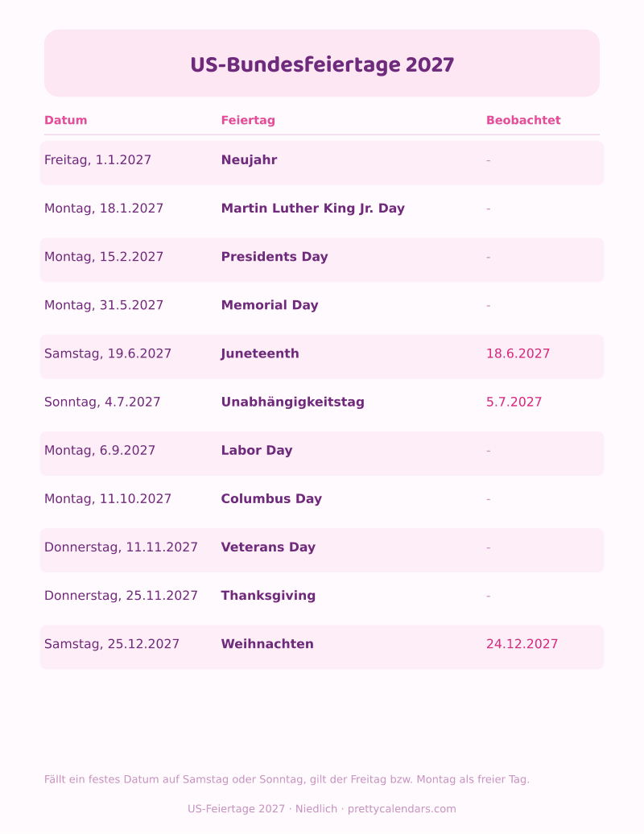Image resolution: width=644 pixels, height=834 pixels.
Task: Select the Datum column header
Action: tap(65, 120)
